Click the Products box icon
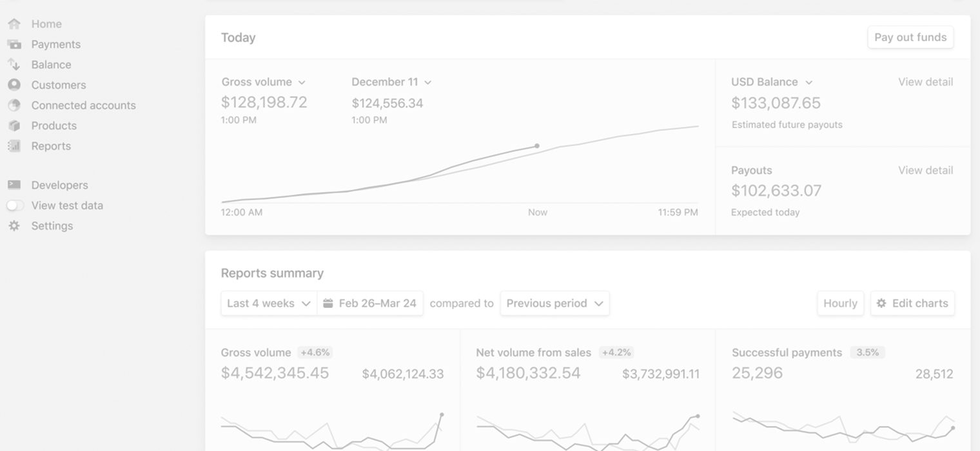Image resolution: width=980 pixels, height=451 pixels. click(14, 126)
